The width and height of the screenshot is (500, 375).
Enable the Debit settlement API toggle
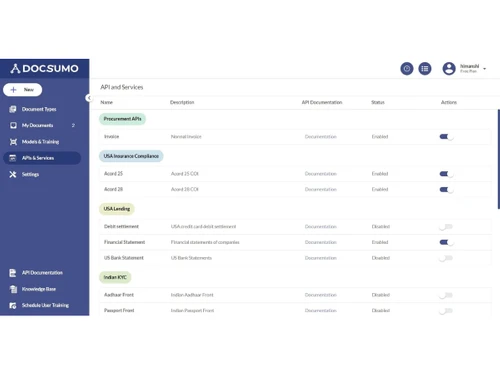coord(446,227)
